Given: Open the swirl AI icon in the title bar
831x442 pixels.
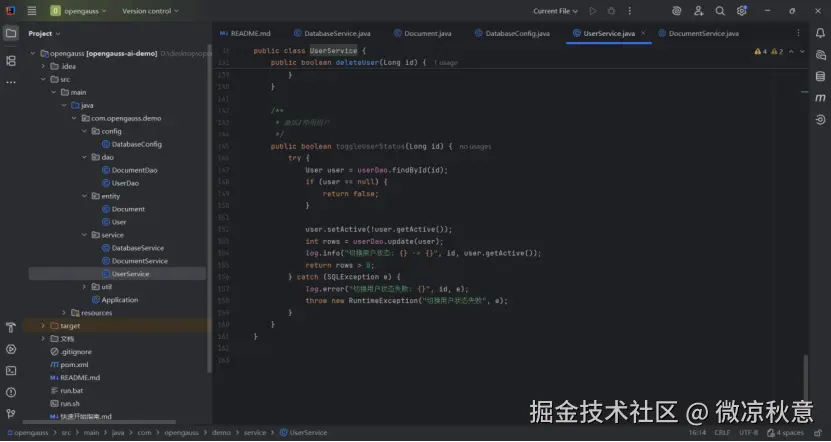Looking at the screenshot, I should point(676,11).
